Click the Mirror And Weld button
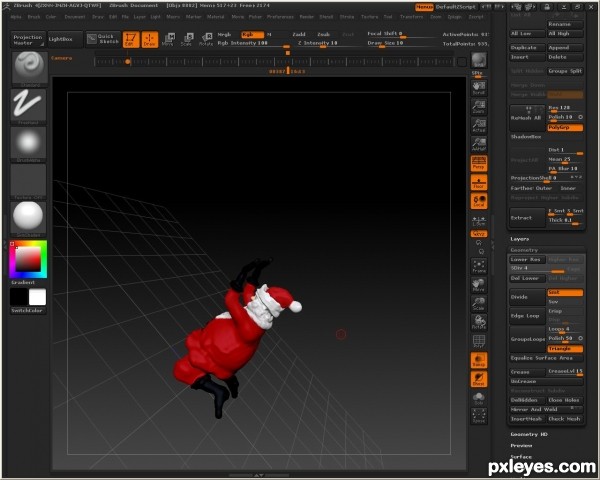 pyautogui.click(x=546, y=410)
